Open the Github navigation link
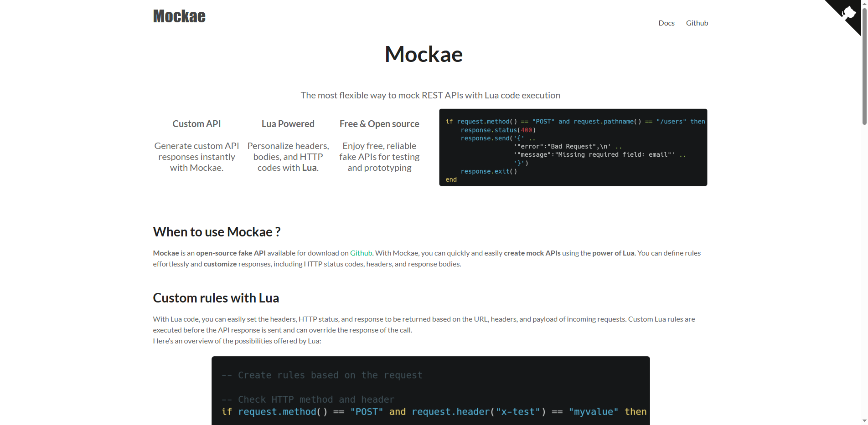Image resolution: width=868 pixels, height=425 pixels. click(x=697, y=23)
